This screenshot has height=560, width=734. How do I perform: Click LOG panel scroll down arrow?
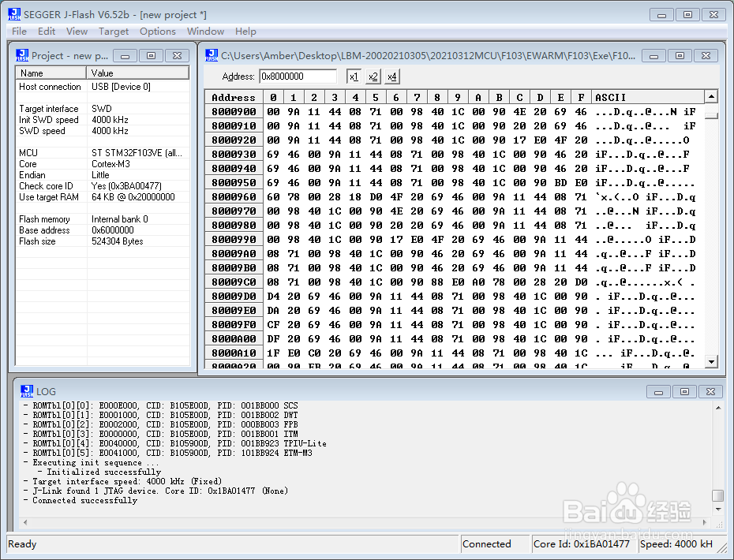tap(717, 509)
